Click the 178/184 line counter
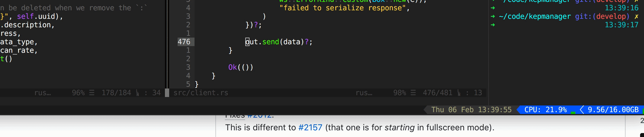The width and height of the screenshot is (644, 137). 116,93
